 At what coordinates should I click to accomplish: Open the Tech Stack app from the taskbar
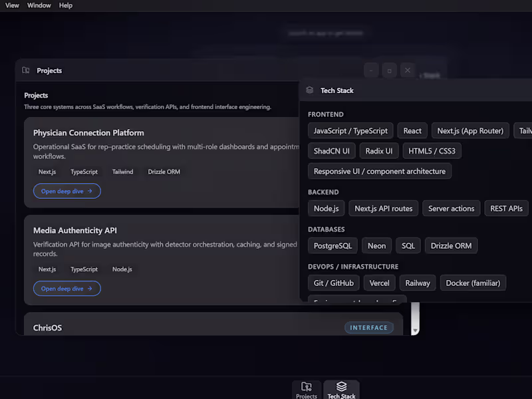341,389
